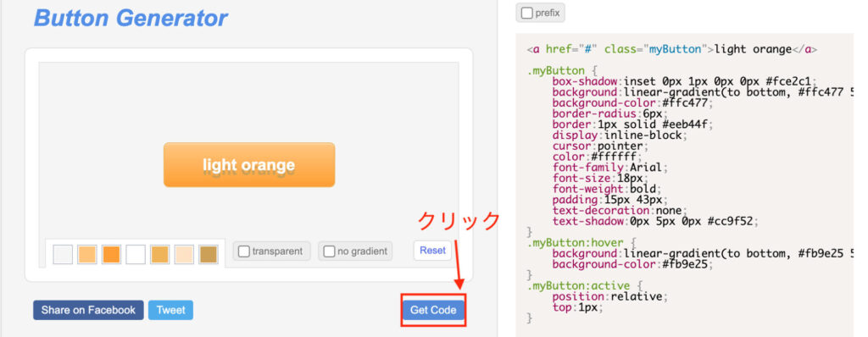Click the Tweet button
The image size is (868, 337).
(170, 310)
